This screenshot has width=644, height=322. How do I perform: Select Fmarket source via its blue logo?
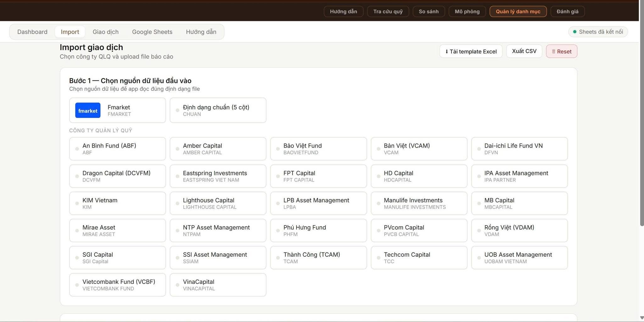coord(88,110)
